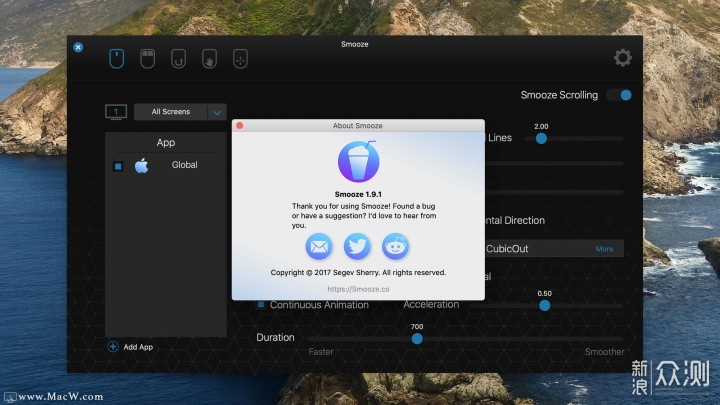Select the Global row Apple icon

pos(141,165)
